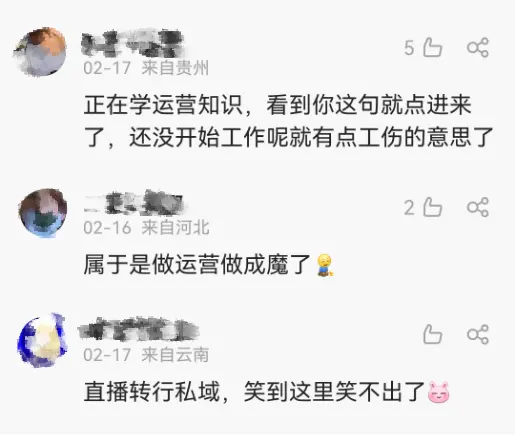Select the comment 属于是做运营做成魔了
515x440 pixels.
tap(209, 265)
